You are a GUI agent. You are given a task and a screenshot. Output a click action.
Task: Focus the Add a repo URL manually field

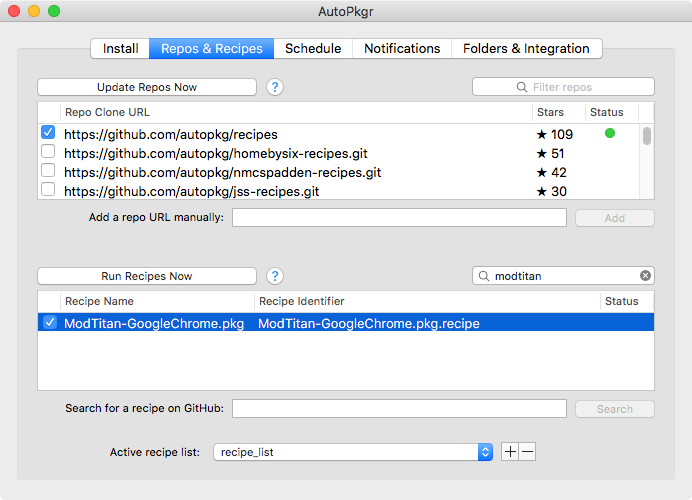(x=399, y=218)
